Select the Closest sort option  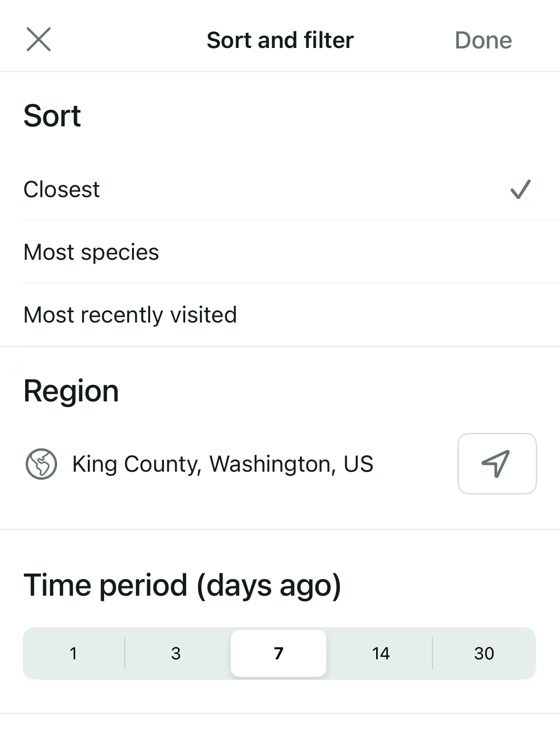click(x=62, y=190)
